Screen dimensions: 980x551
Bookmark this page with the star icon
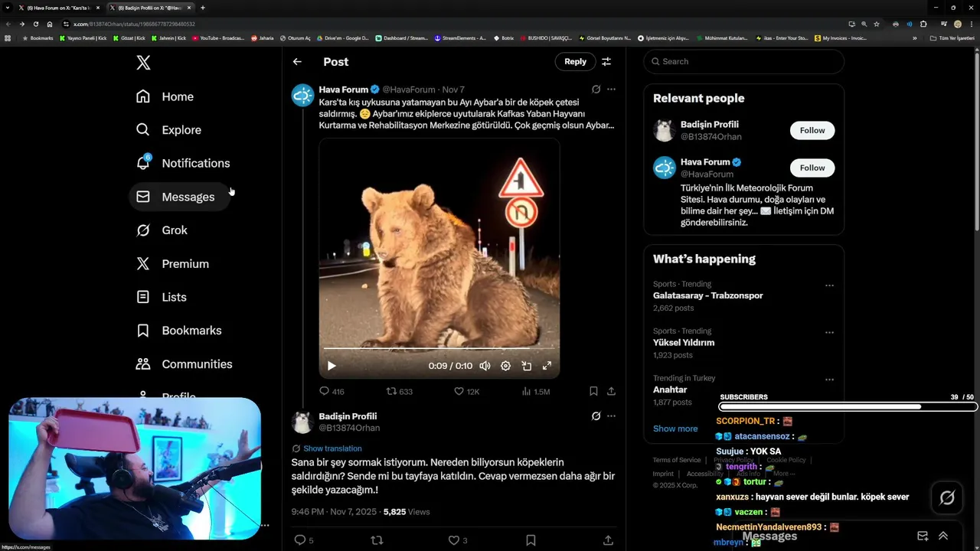point(875,24)
